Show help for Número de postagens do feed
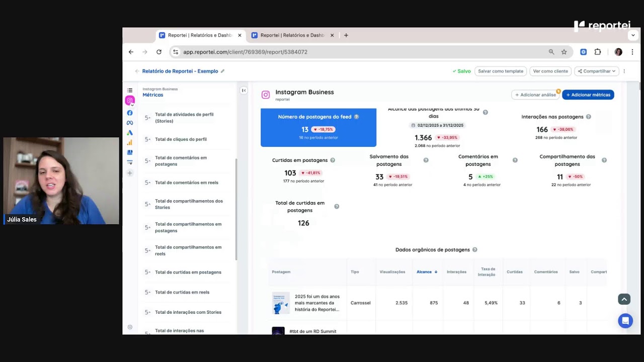 (x=356, y=117)
